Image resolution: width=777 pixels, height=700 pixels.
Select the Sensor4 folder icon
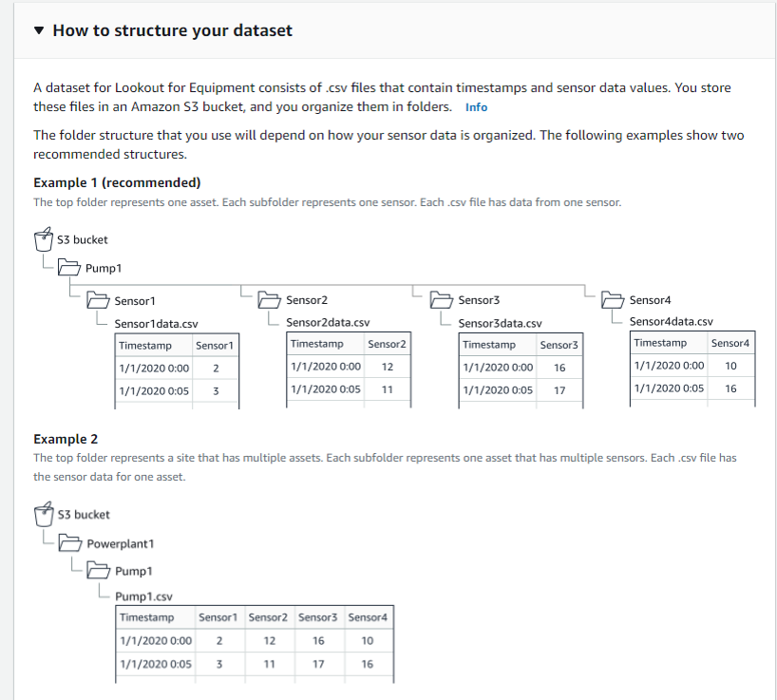tap(613, 300)
